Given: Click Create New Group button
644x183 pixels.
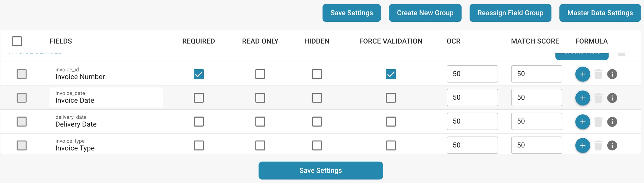Looking at the screenshot, I should click(x=425, y=13).
